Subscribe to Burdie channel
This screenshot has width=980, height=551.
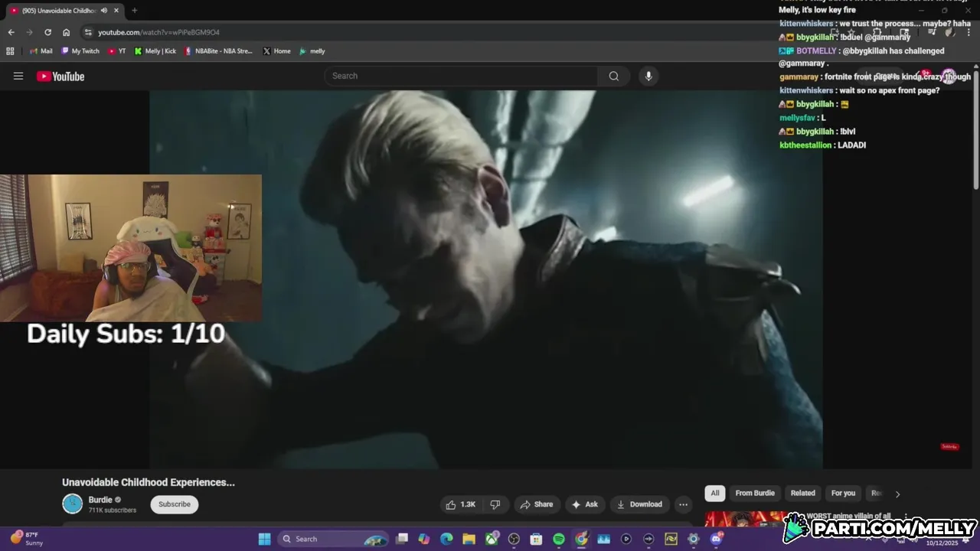click(x=175, y=504)
